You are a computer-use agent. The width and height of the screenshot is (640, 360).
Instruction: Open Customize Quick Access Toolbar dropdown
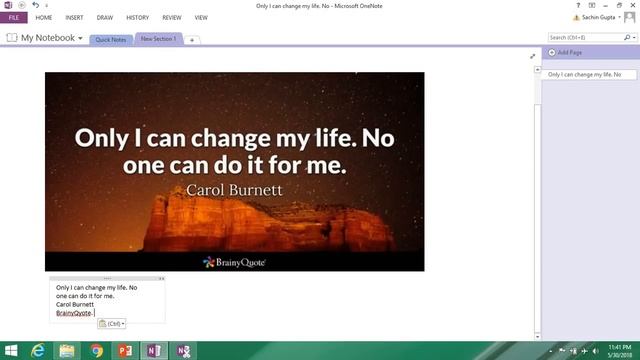[47, 6]
